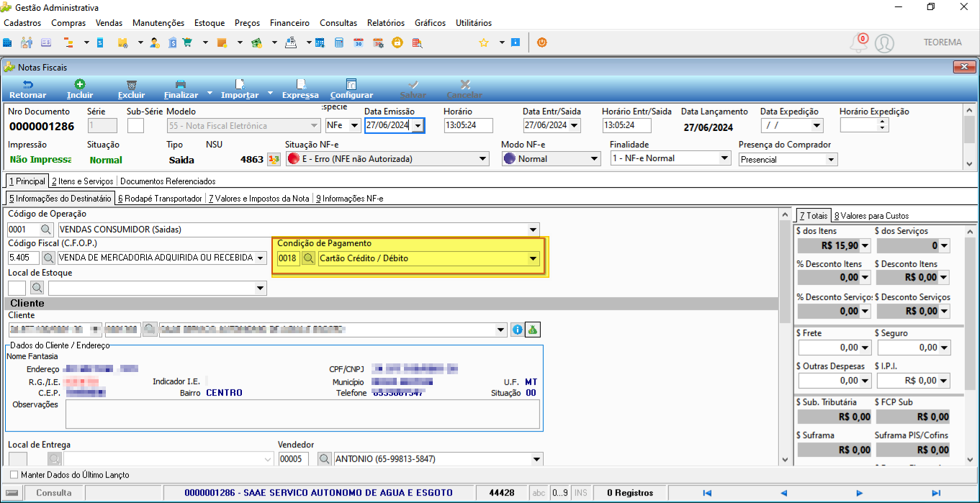
Task: Click the search icon beside Condição de Pagamento code
Action: click(309, 258)
